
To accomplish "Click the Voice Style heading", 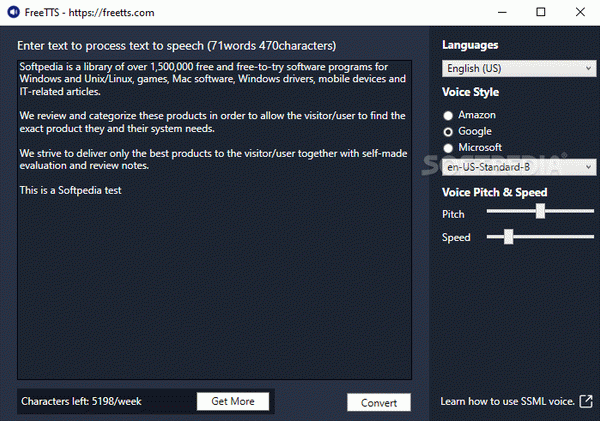I will coord(470,92).
